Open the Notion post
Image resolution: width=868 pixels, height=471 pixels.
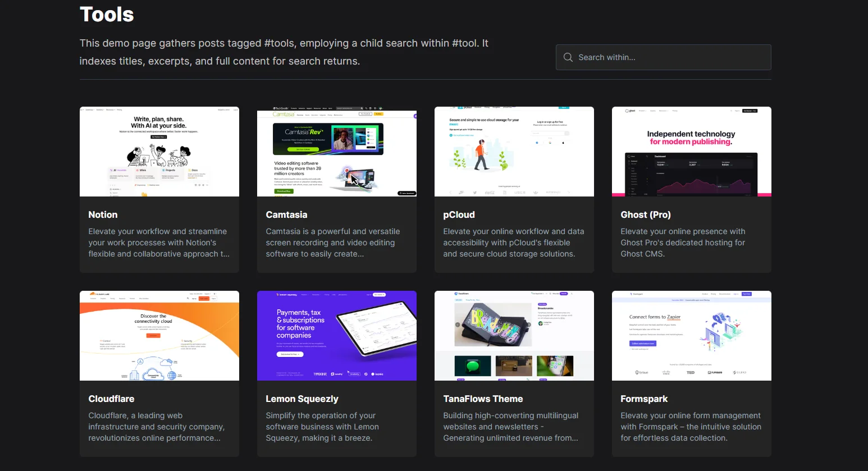coord(103,214)
